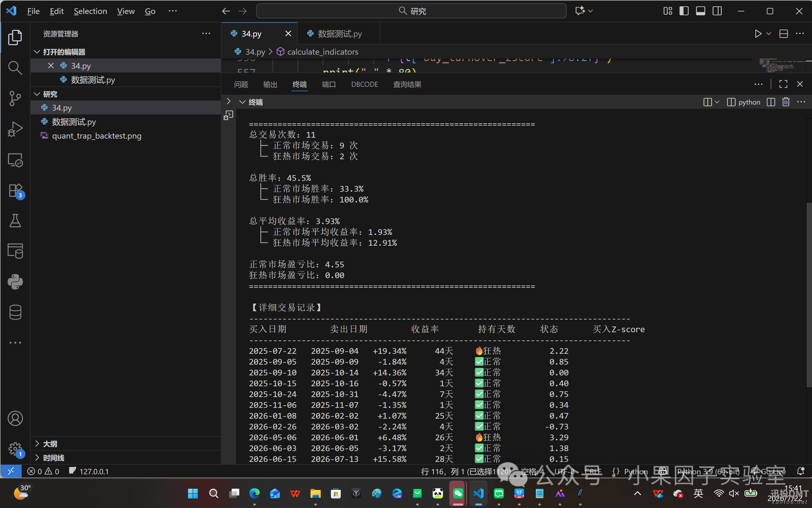Viewport: 812px width, 508px height.
Task: Open the File menu
Action: [33, 11]
